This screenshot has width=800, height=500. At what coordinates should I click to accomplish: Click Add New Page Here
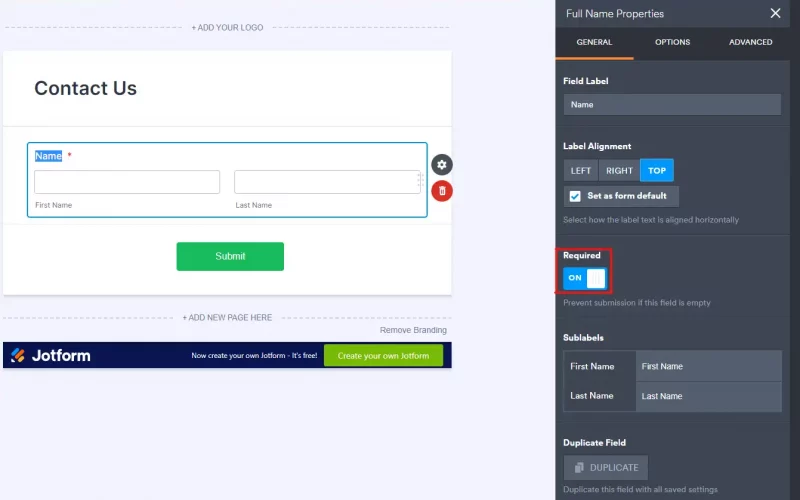click(x=227, y=317)
